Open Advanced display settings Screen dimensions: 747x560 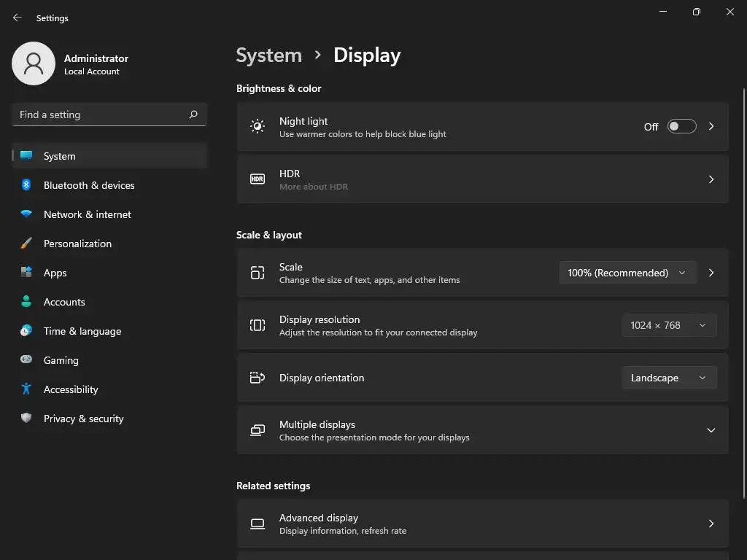[x=482, y=524]
